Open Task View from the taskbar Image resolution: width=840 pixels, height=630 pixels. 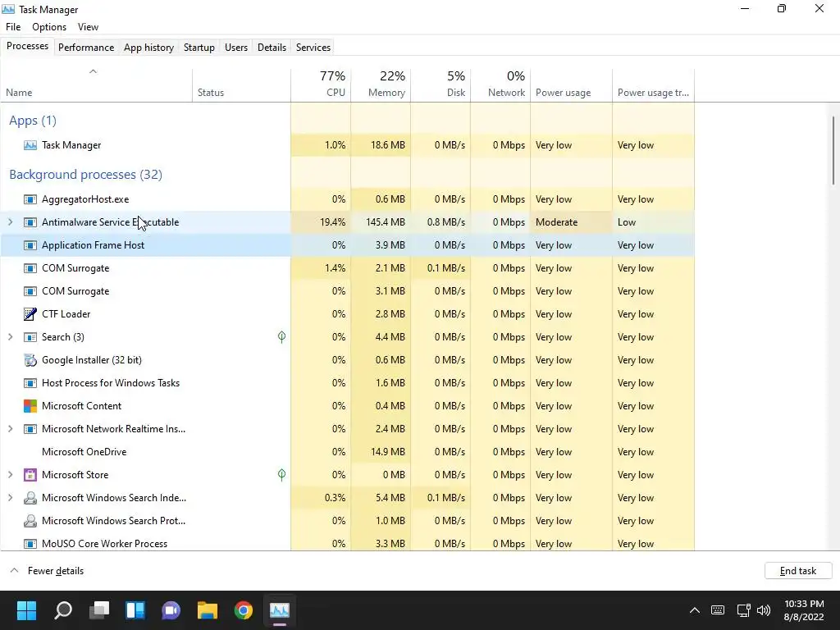click(99, 610)
